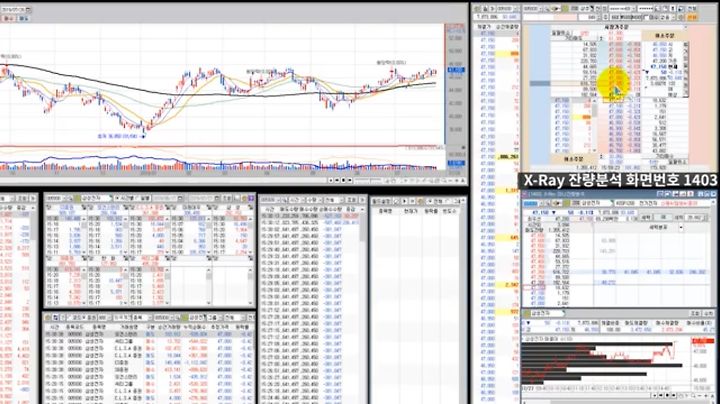Click the green stock icon in the broker flow table toolbar
720x404 pixels.
[x=185, y=318]
